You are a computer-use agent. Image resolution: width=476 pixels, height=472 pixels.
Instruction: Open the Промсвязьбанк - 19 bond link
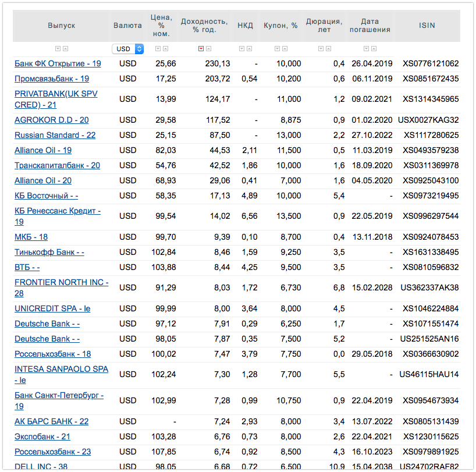click(52, 79)
